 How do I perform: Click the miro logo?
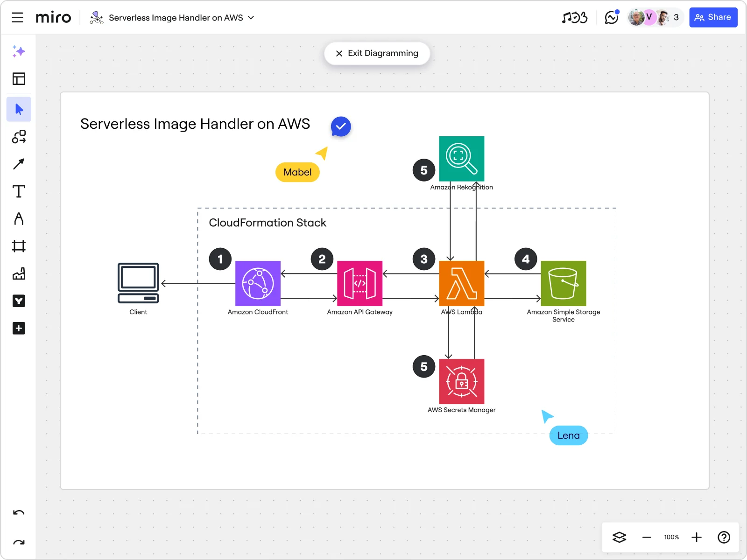[x=53, y=18]
